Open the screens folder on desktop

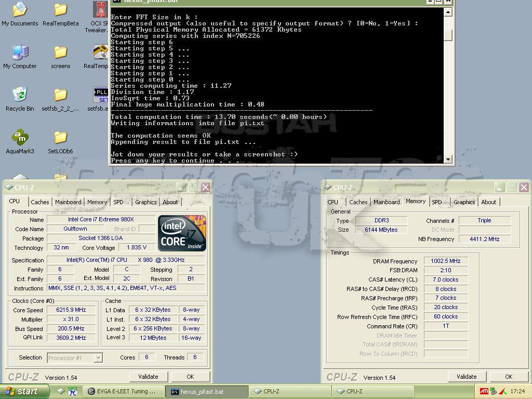coord(60,56)
